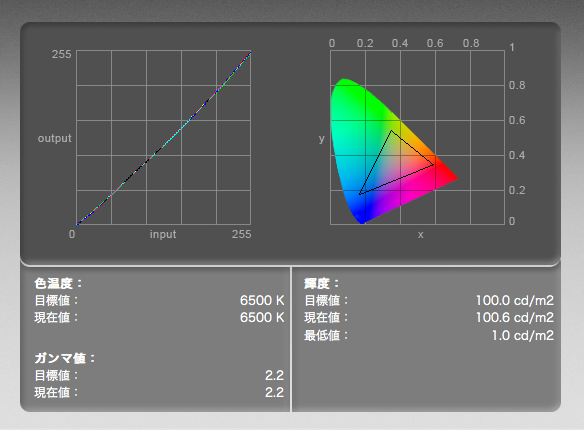
Task: Click the 100.6 cd/m2 current luminance value
Action: click(x=515, y=318)
